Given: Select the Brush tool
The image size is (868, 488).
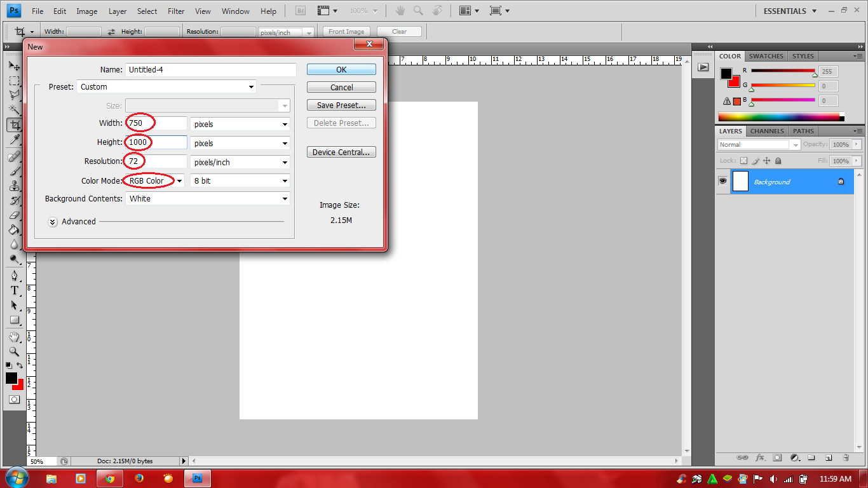Looking at the screenshot, I should [x=14, y=171].
